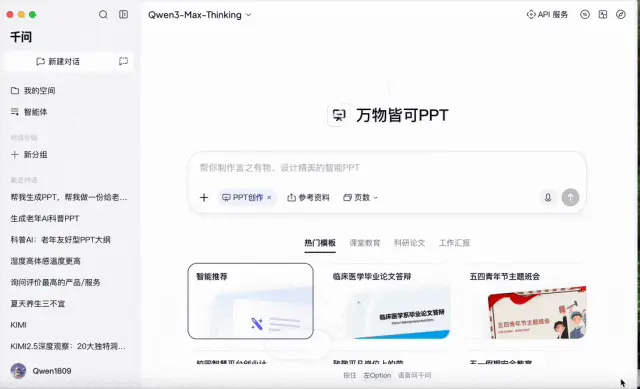Switch to 科研论文 tab
The height and width of the screenshot is (389, 640).
[x=410, y=243]
